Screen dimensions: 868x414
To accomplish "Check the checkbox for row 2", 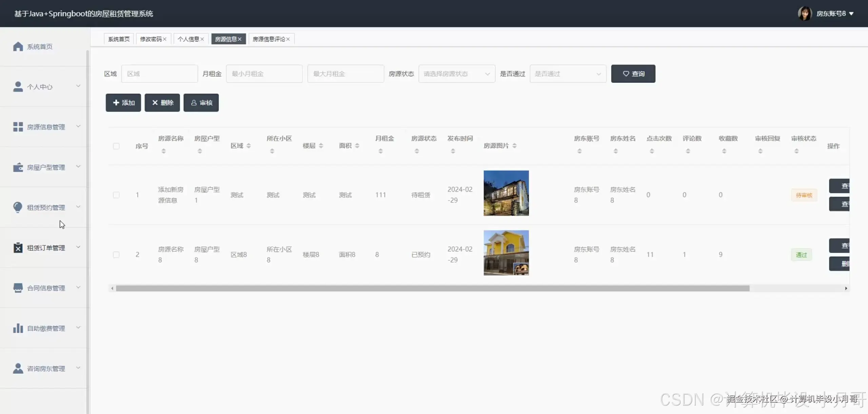I will click(x=116, y=255).
